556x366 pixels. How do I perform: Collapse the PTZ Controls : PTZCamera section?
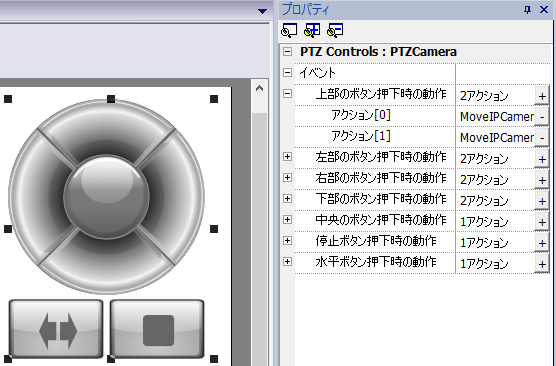288,52
